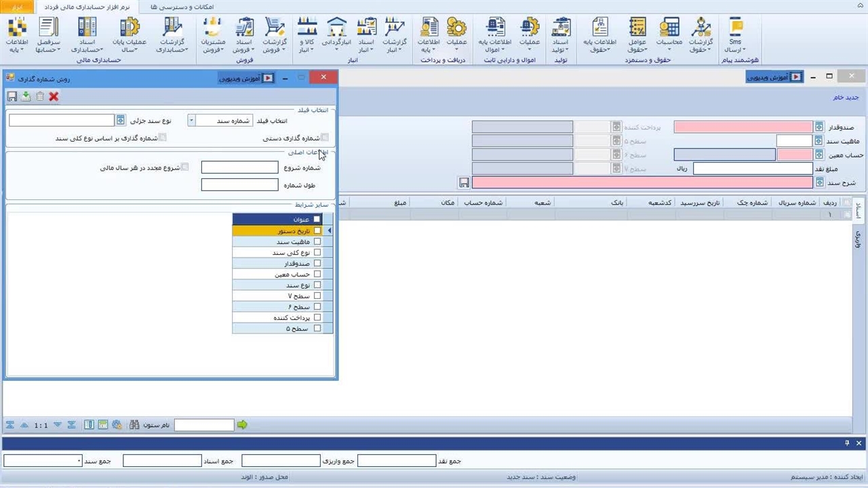Screen dimensions: 868x488
Task: Click the save icon beside شرح سند field
Action: coord(464,183)
